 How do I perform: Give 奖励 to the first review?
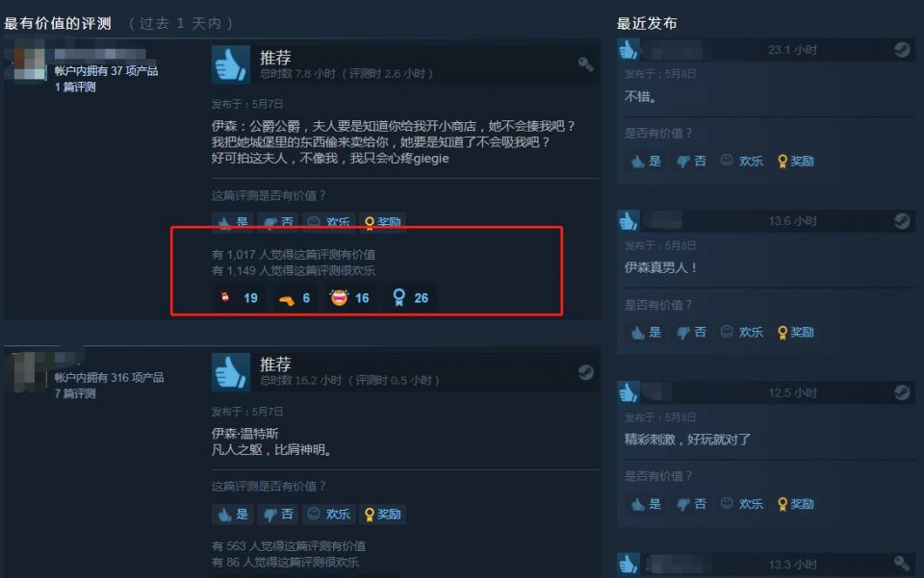coord(382,222)
